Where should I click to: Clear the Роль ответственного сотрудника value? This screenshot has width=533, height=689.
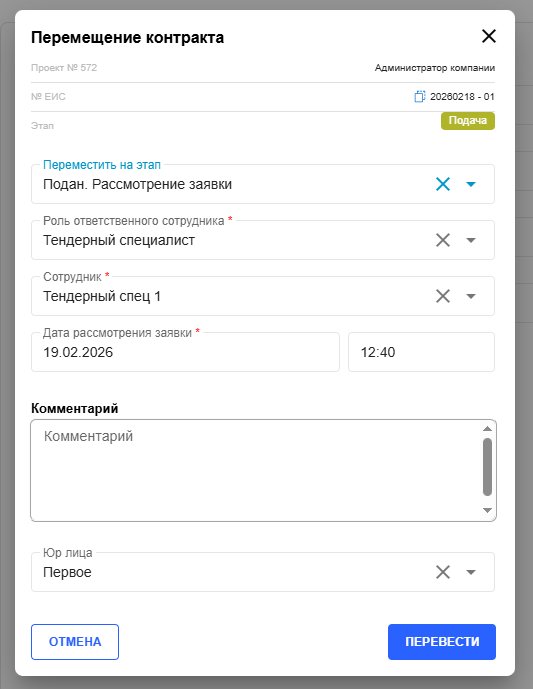tap(443, 240)
